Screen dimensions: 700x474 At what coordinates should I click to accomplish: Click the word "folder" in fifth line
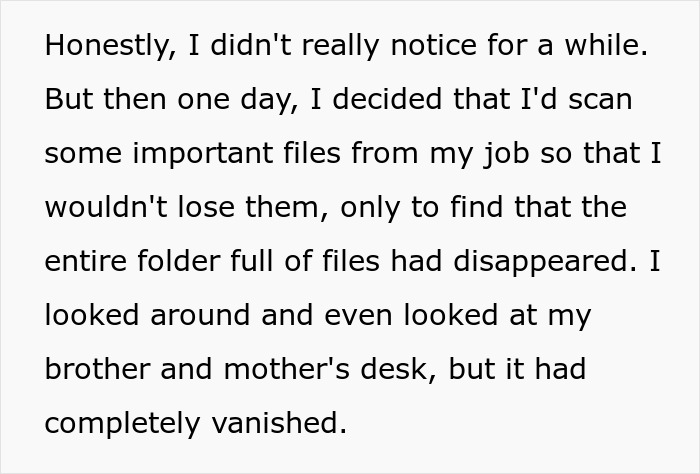click(x=179, y=261)
